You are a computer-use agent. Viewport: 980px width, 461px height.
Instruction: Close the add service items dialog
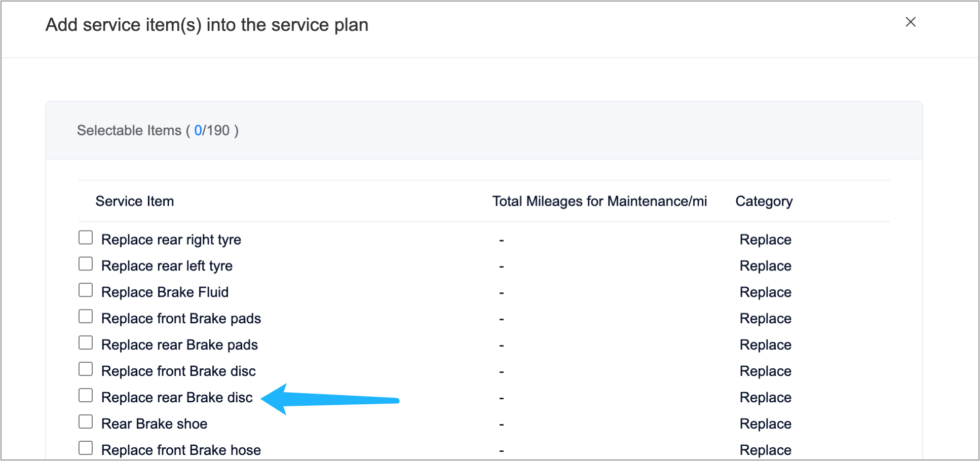click(x=910, y=22)
